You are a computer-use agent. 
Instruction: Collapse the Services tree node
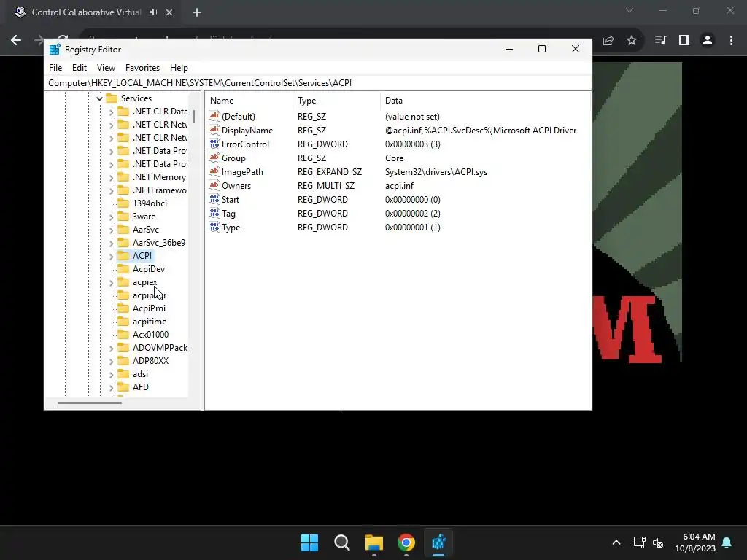click(99, 98)
